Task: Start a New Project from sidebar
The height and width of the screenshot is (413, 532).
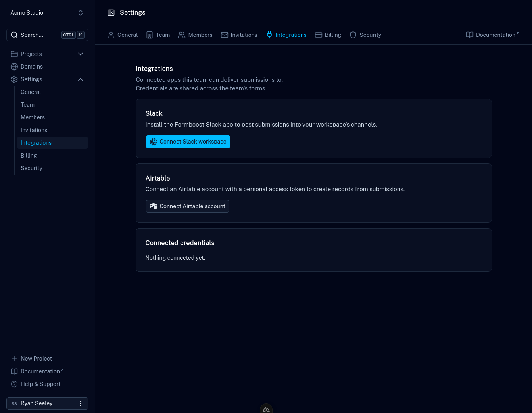Action: coord(47,359)
